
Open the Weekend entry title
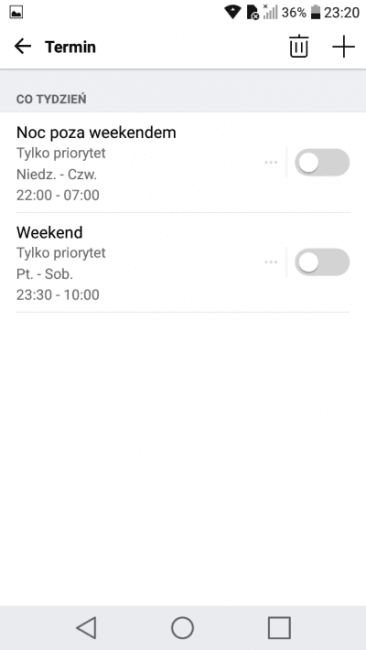coord(49,232)
